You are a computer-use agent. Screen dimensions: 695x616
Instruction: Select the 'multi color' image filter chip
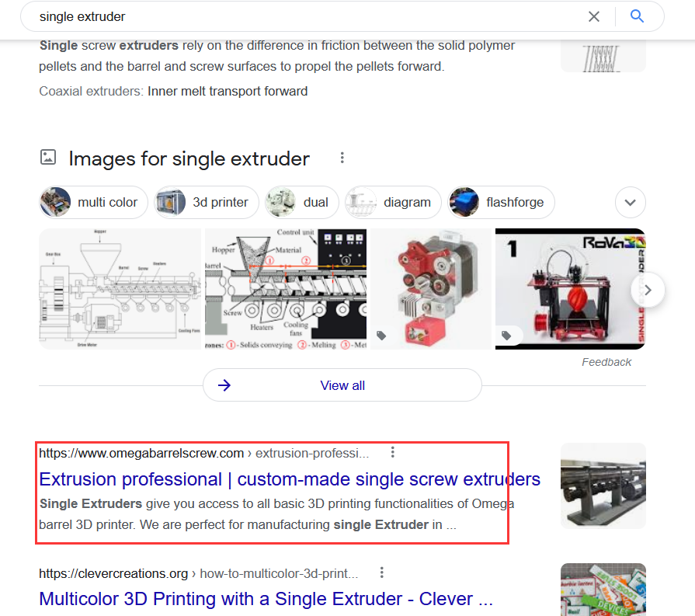click(x=93, y=202)
